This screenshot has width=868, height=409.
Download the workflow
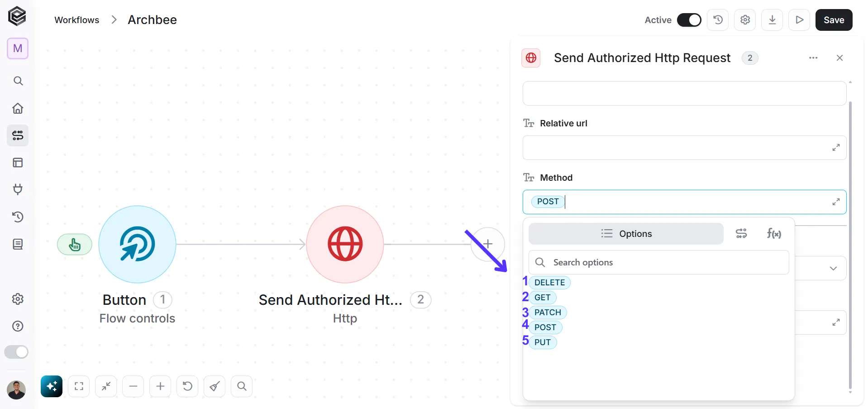point(772,20)
